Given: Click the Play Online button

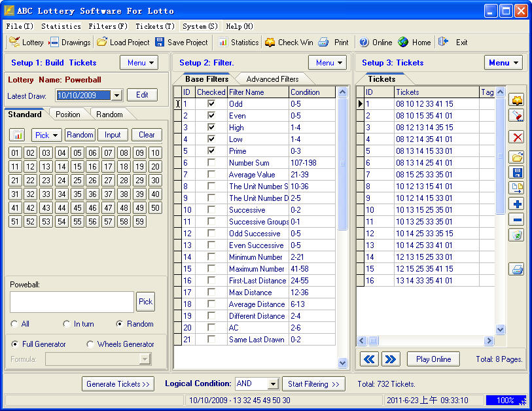Looking at the screenshot, I should pyautogui.click(x=434, y=359).
